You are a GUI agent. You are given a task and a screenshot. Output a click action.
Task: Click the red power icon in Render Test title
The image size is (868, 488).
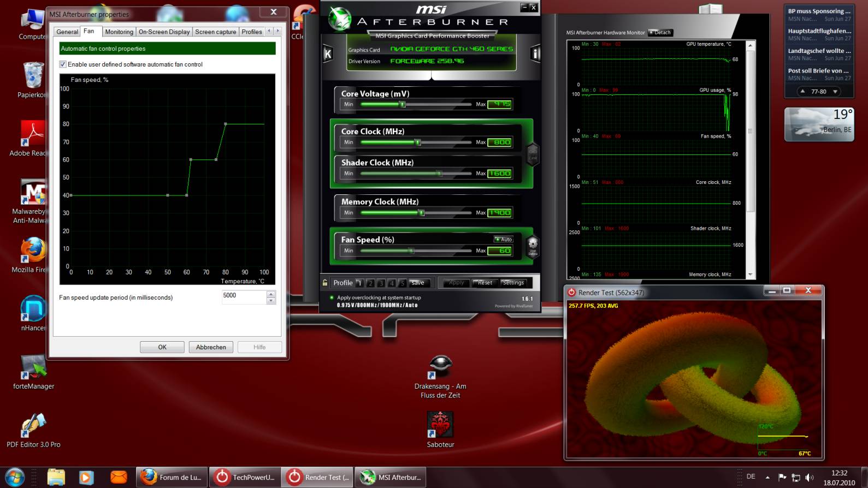(572, 293)
